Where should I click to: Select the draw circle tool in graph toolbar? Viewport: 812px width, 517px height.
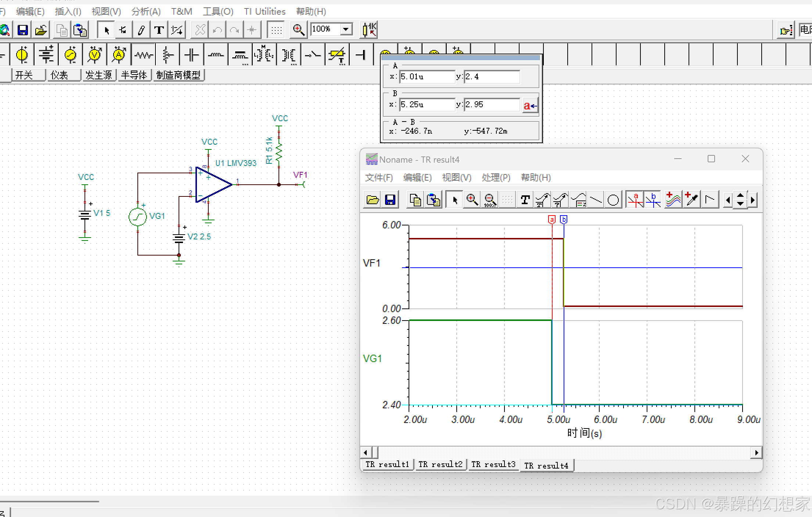(x=613, y=200)
